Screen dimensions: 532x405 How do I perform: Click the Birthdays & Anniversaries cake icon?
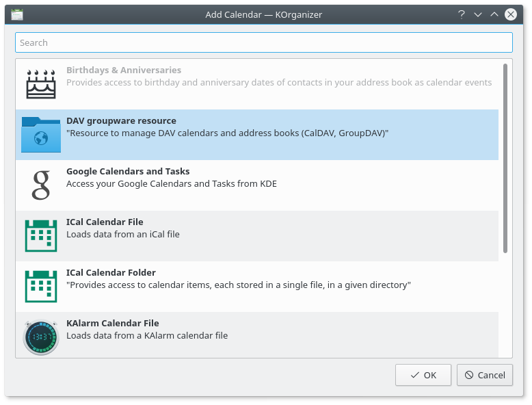click(x=40, y=84)
